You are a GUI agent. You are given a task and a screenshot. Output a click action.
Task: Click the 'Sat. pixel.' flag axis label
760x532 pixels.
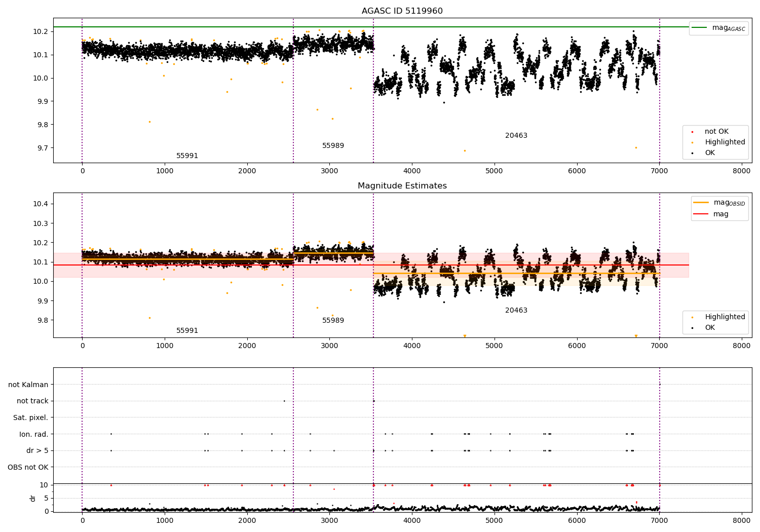[30, 418]
